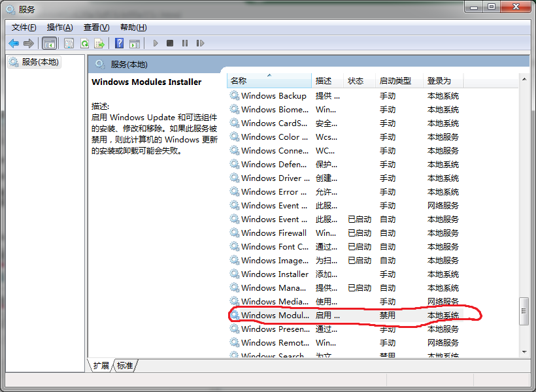Select the Windows Font C... service row
This screenshot has width=536, height=392.
(x=345, y=247)
